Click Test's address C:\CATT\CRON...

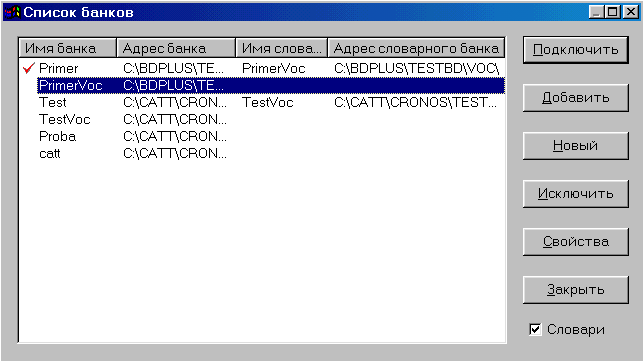(175, 102)
